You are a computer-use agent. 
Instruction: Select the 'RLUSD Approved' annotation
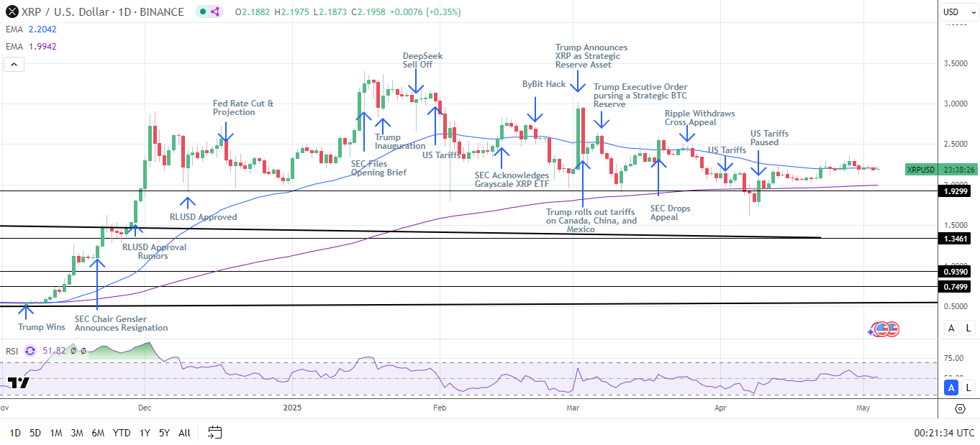203,217
